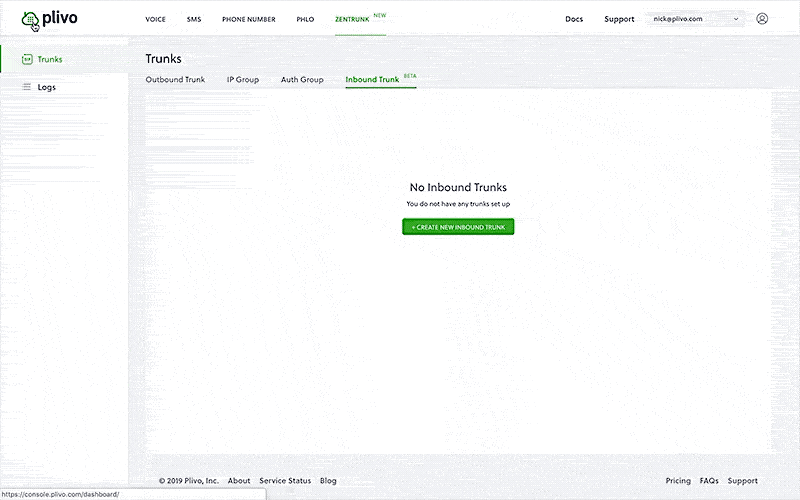
Task: Click the Support link in header
Action: [x=619, y=19]
